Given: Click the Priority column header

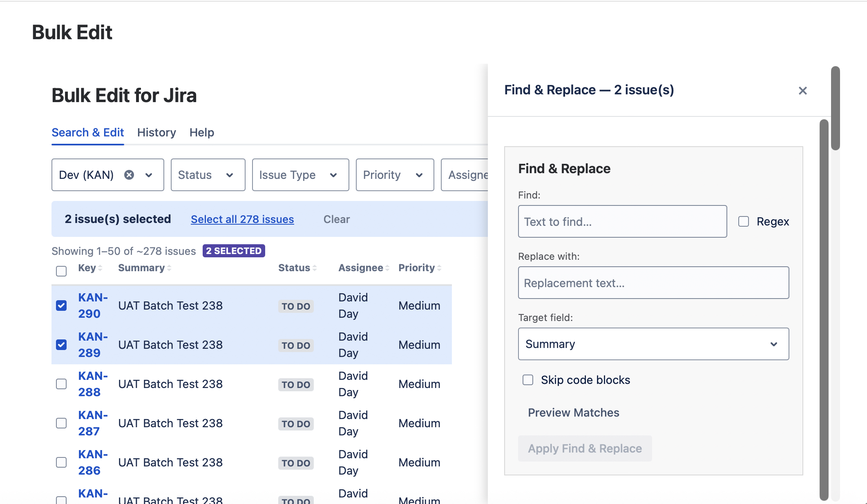Looking at the screenshot, I should tap(417, 268).
